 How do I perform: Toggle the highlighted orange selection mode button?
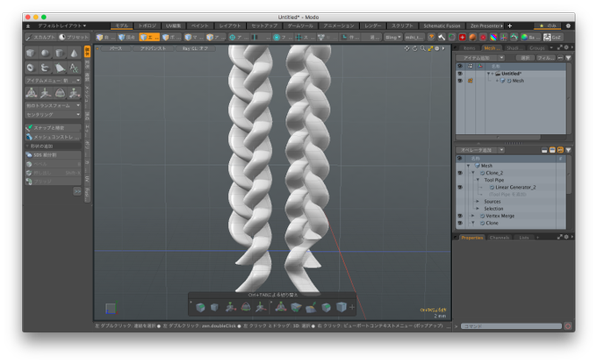(x=149, y=37)
